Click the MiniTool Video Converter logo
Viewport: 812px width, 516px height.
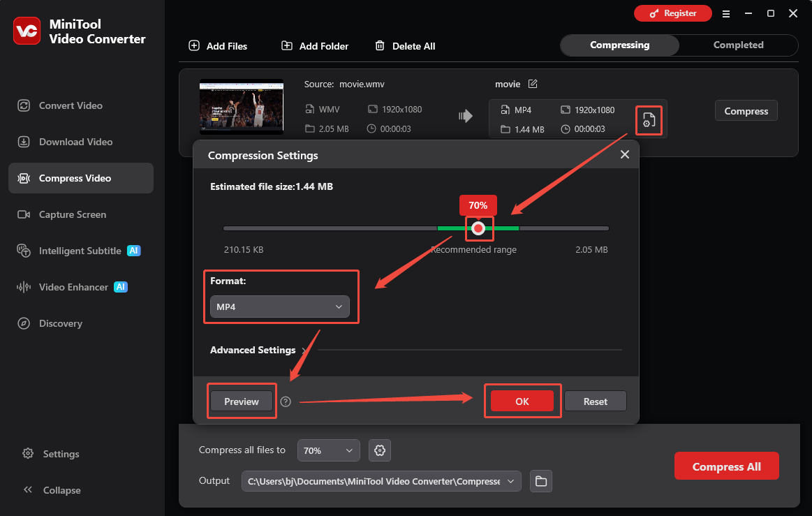coord(27,31)
